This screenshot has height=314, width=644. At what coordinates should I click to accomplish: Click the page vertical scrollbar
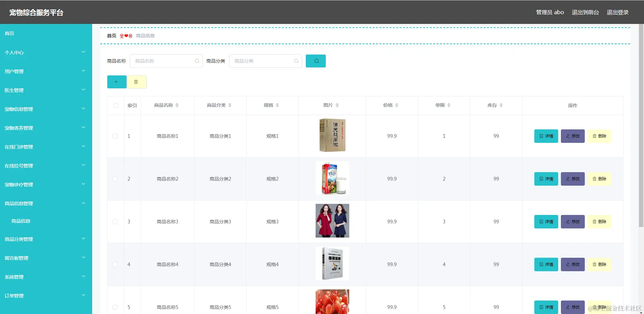[641, 125]
